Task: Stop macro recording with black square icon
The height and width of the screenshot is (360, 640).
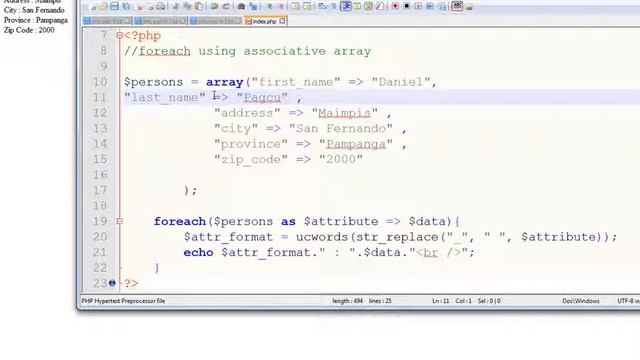Action: coord(407,6)
